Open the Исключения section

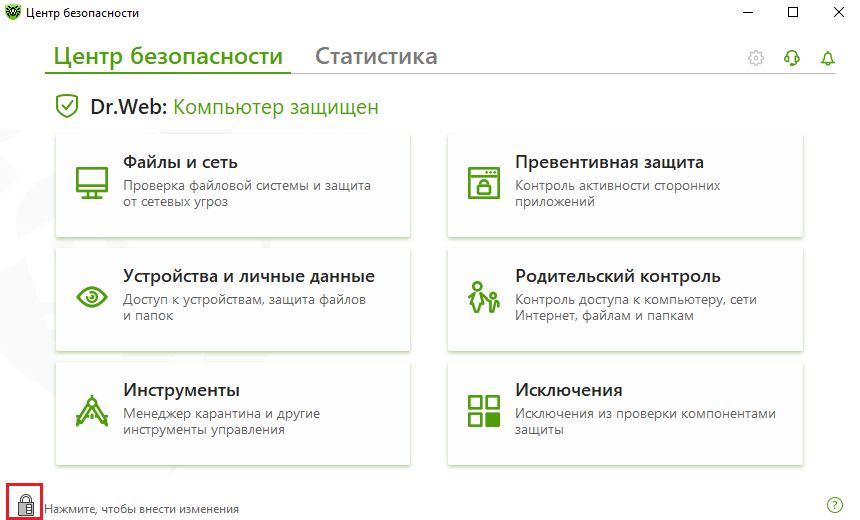tap(625, 414)
